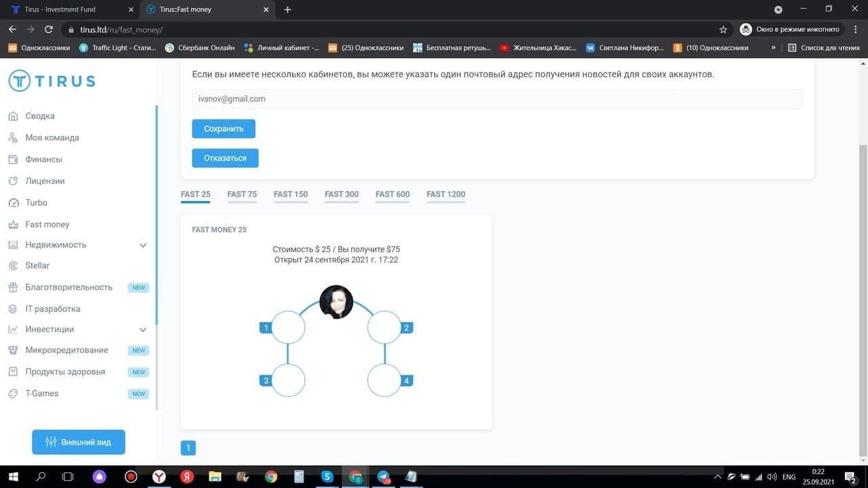This screenshot has width=868, height=488.
Task: Open the volume control in system tray
Action: [x=772, y=477]
